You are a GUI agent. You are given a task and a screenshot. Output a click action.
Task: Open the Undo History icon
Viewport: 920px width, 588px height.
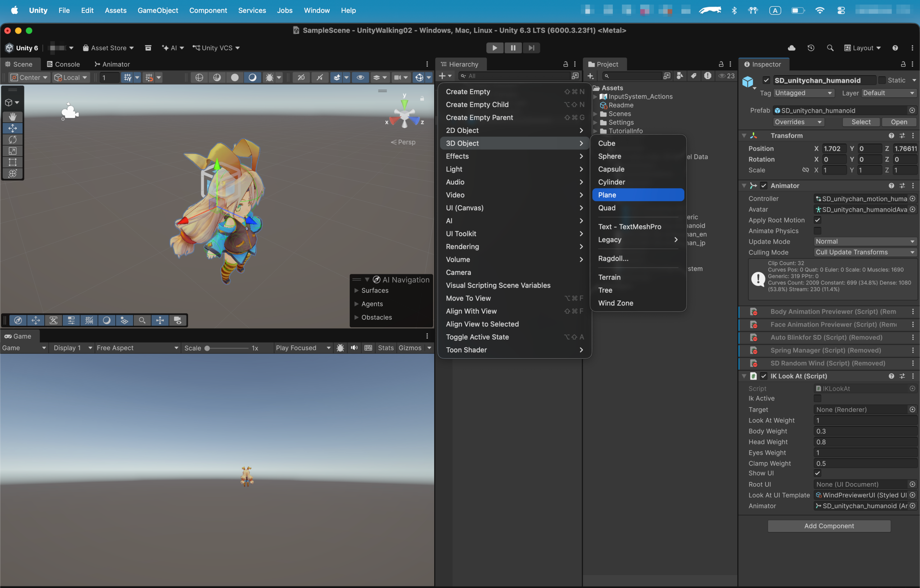click(811, 48)
